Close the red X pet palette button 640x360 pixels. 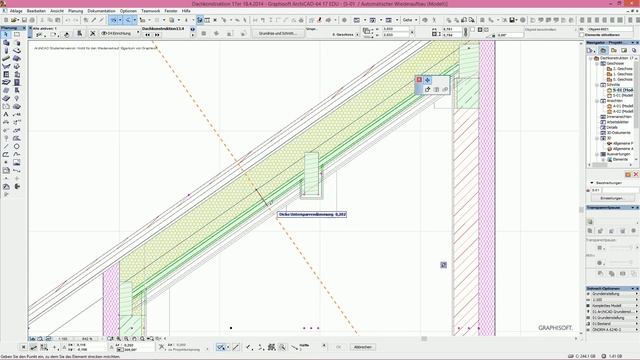(x=419, y=80)
